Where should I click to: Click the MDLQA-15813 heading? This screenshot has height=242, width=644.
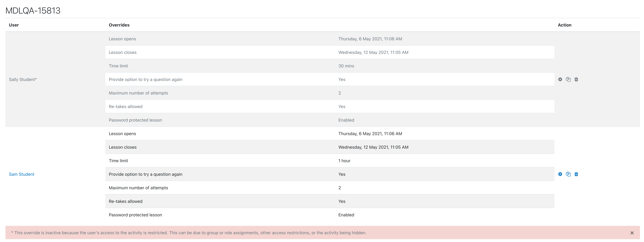click(33, 11)
